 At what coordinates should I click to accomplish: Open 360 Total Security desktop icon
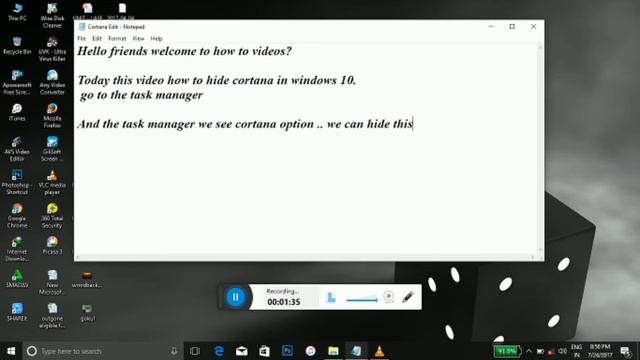click(52, 216)
